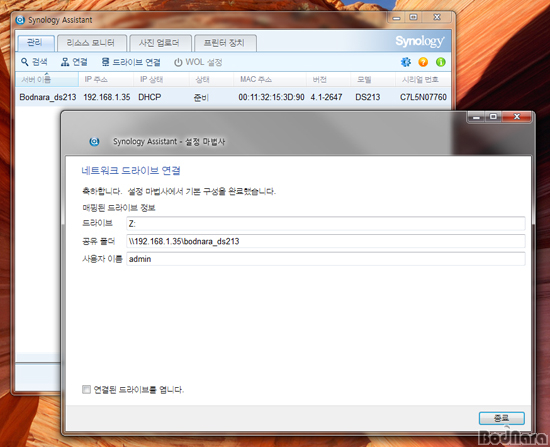This screenshot has height=447, width=550.
Task: Click the 공유 폴더 path field
Action: (x=326, y=241)
